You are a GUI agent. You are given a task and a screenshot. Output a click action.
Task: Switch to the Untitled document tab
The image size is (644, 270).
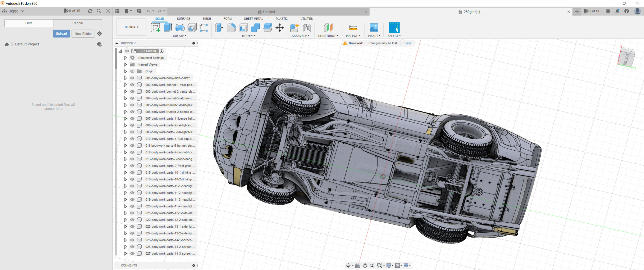[x=267, y=12]
